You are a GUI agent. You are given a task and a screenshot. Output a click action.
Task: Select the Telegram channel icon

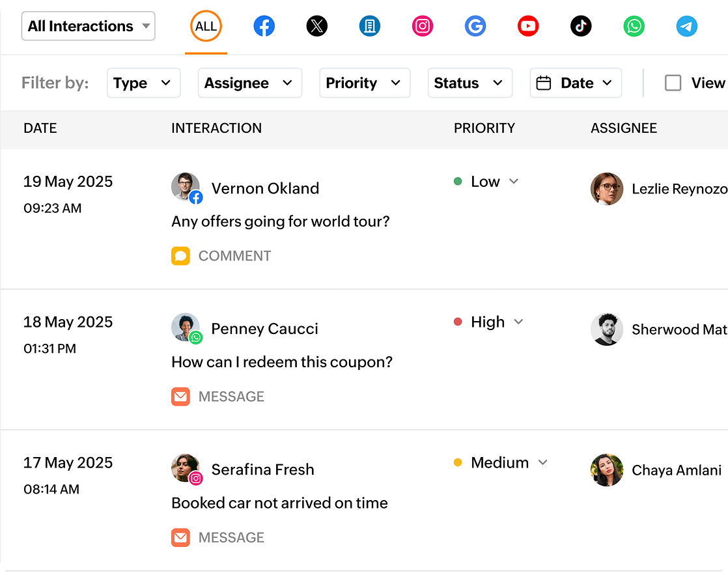pyautogui.click(x=686, y=26)
